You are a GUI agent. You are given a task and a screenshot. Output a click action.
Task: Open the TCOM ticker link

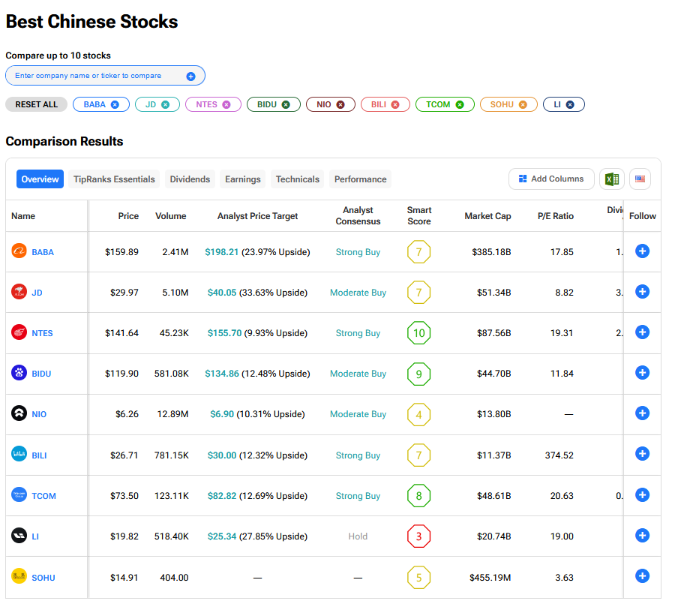[43, 496]
